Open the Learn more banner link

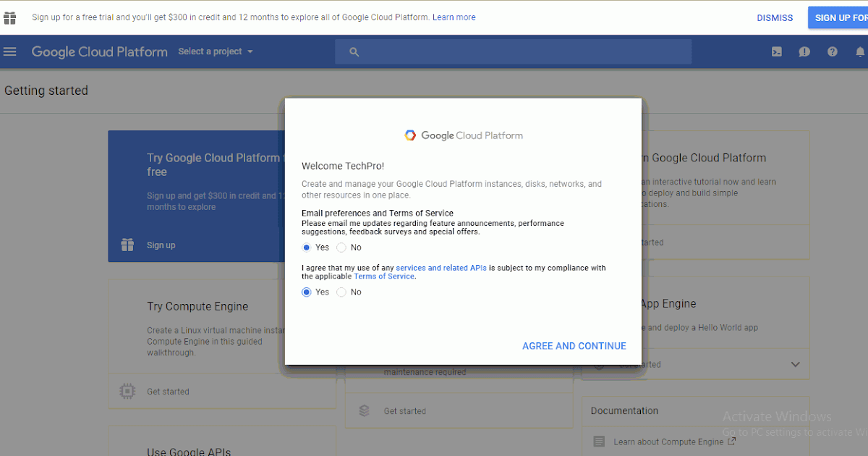[454, 17]
